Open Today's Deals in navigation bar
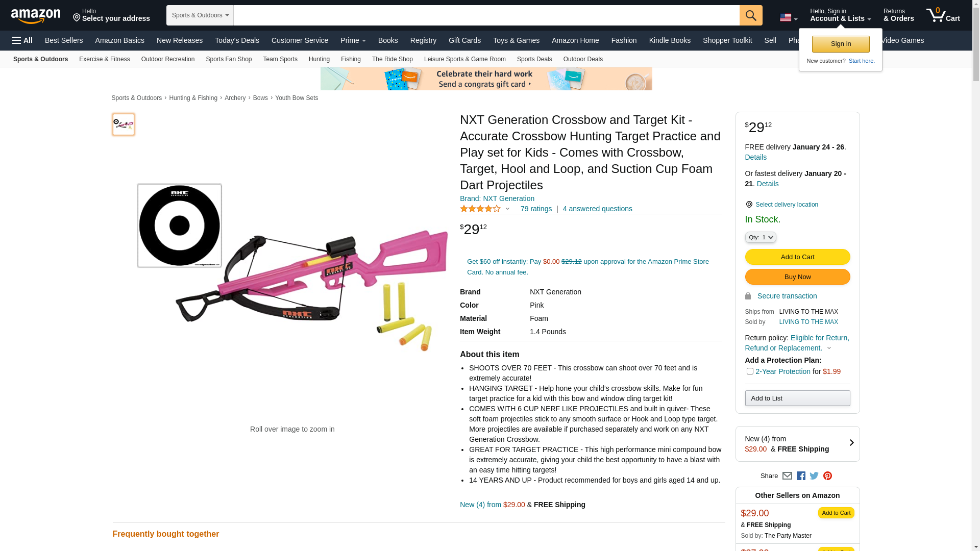This screenshot has height=551, width=980. pos(237,40)
